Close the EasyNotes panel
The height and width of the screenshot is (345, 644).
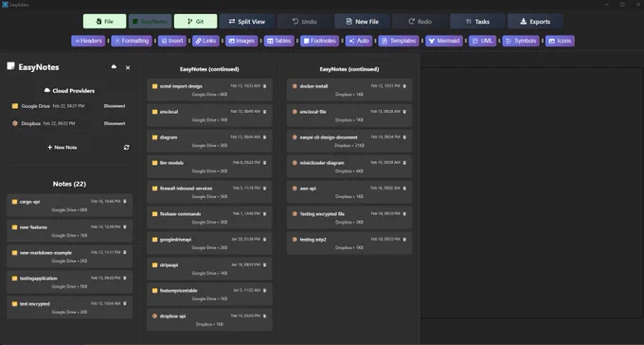click(x=128, y=67)
